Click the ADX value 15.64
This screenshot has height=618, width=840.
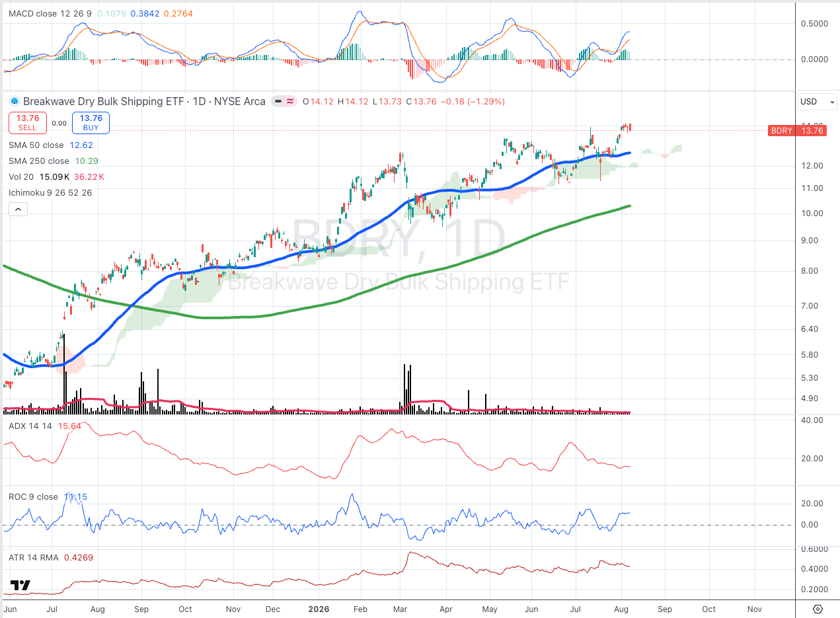click(70, 426)
